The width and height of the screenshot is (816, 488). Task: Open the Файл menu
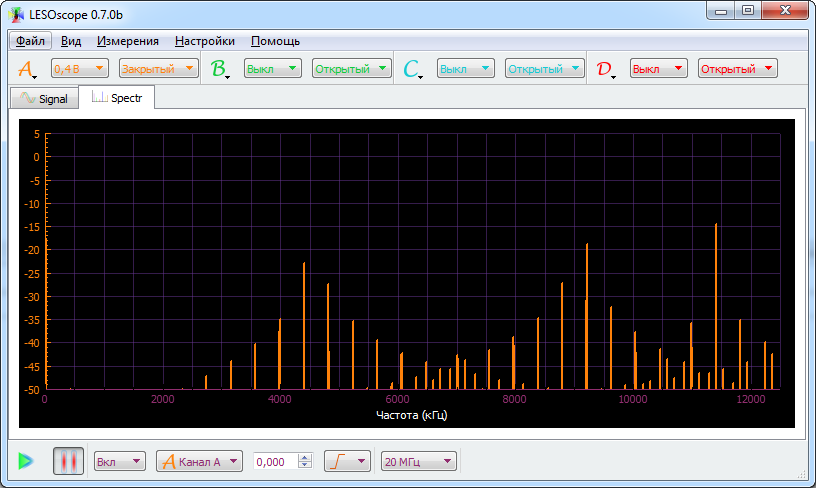[30, 41]
